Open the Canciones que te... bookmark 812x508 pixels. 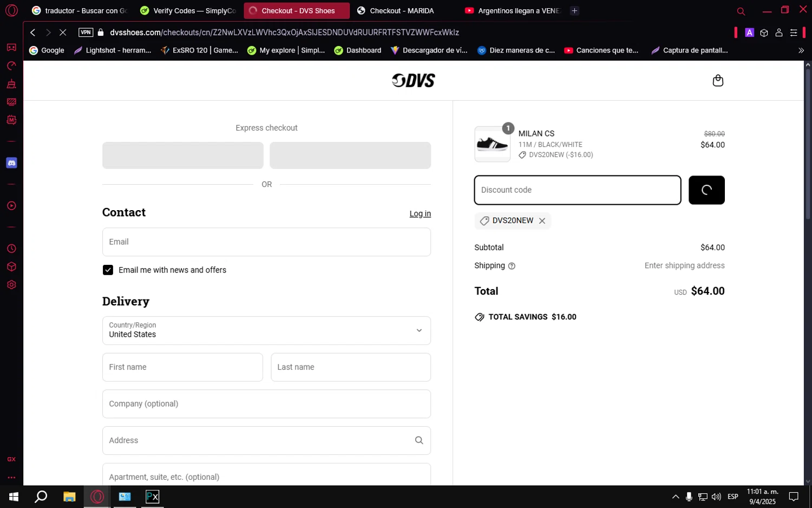point(601,50)
